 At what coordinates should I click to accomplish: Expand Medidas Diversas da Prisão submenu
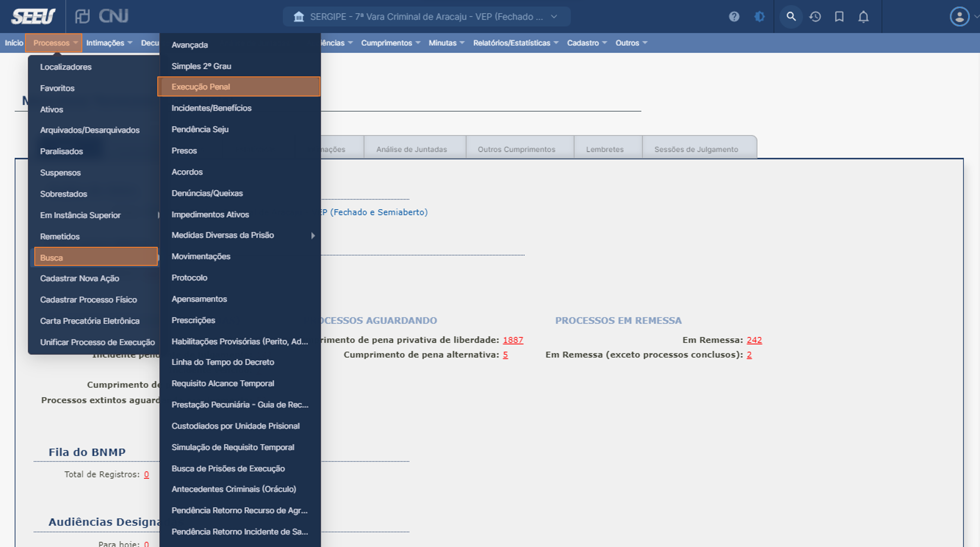(240, 235)
